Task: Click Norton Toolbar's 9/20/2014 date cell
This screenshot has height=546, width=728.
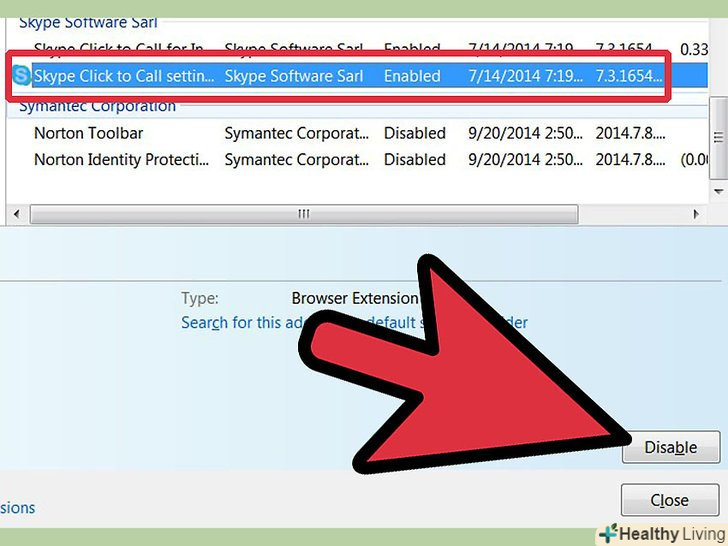Action: (x=525, y=133)
